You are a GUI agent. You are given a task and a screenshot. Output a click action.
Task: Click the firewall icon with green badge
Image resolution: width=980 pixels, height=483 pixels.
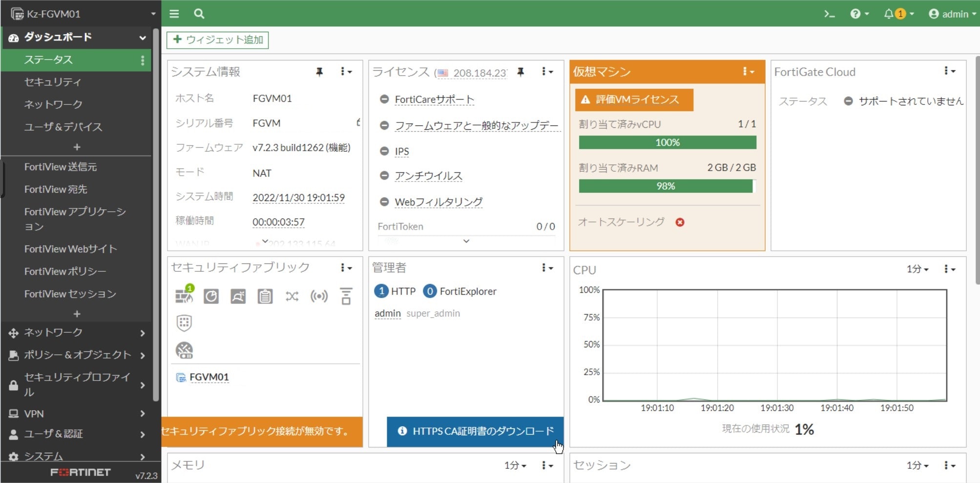(x=185, y=295)
